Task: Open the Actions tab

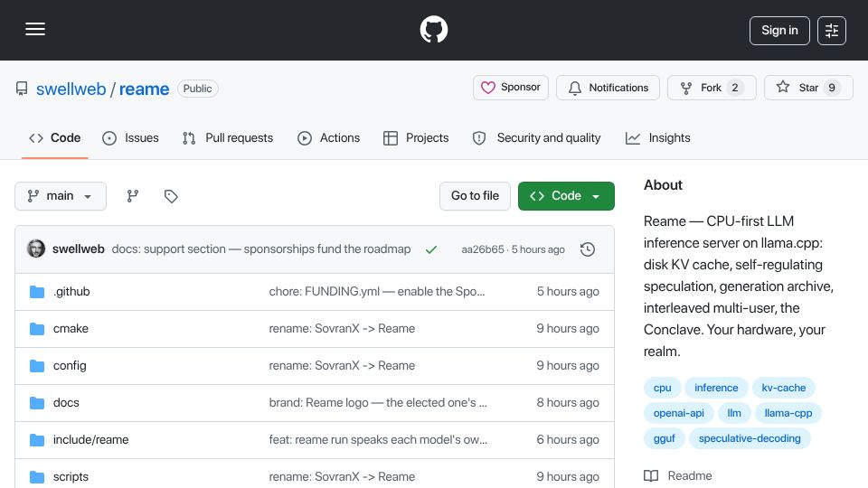Action: pos(329,137)
